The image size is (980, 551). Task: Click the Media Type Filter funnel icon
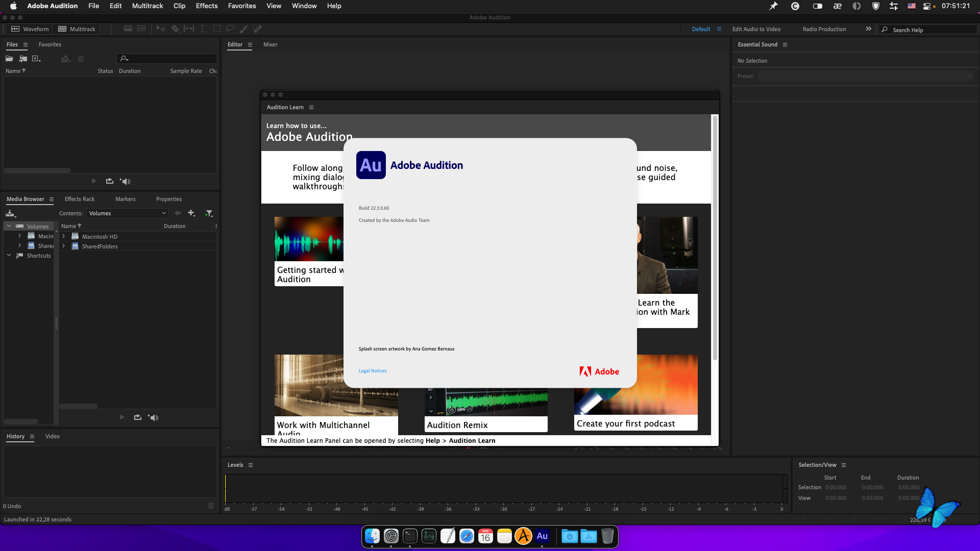209,213
